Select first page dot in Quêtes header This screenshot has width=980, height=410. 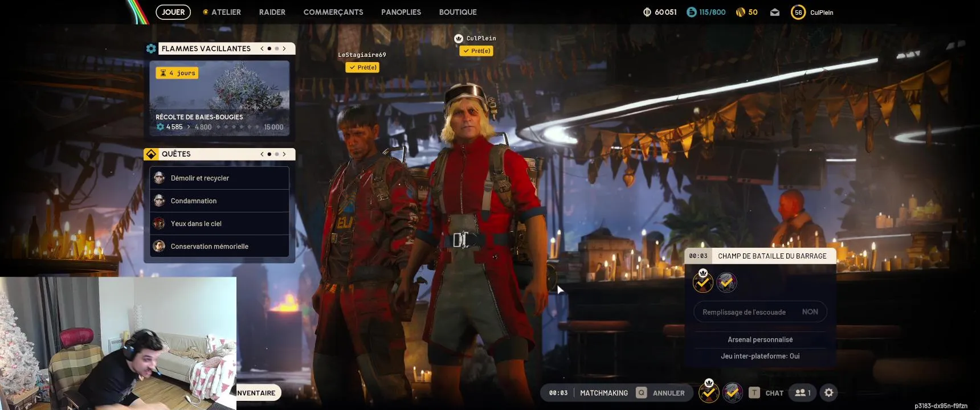(269, 154)
